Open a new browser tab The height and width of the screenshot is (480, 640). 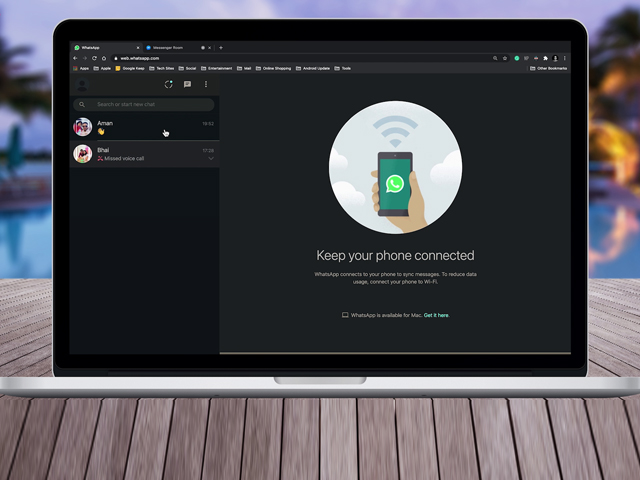(221, 48)
